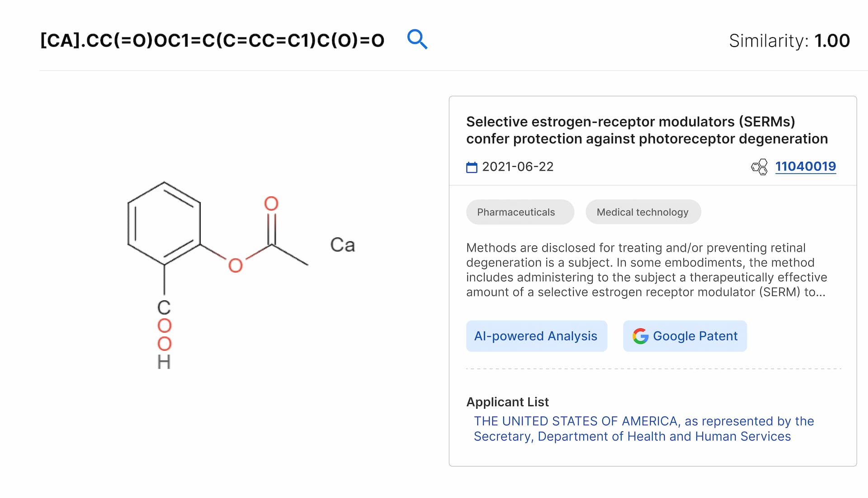Click the calendar icon next to 2021-06-22
The width and height of the screenshot is (868, 498).
click(472, 167)
